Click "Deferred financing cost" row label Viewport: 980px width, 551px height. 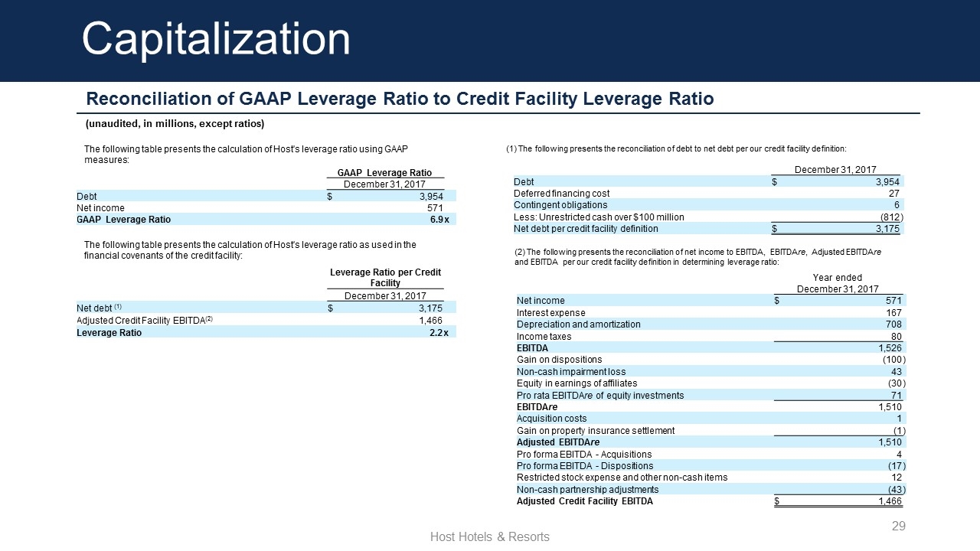(561, 193)
